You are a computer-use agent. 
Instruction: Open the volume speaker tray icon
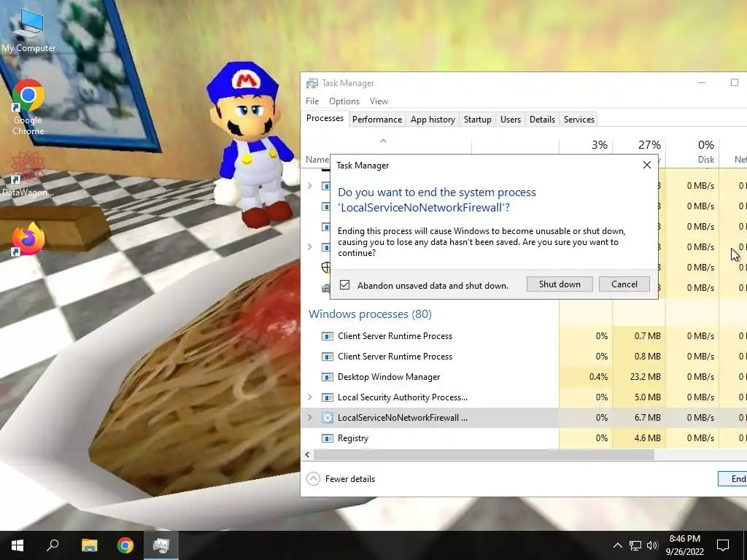point(652,545)
